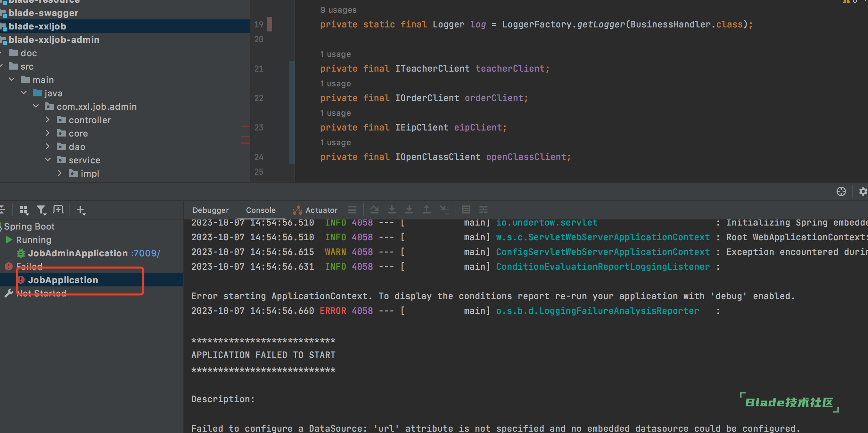
Task: Click the Open in New Tab icon
Action: (58, 210)
